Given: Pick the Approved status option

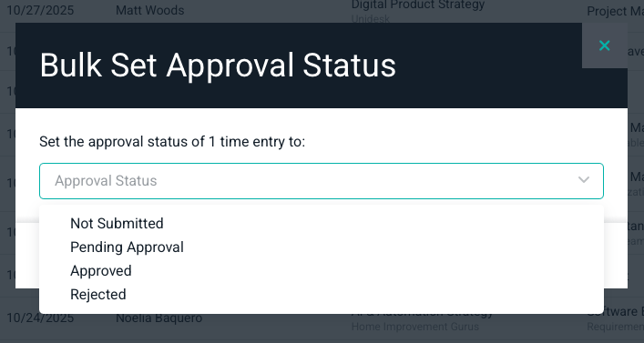Looking at the screenshot, I should point(101,271).
